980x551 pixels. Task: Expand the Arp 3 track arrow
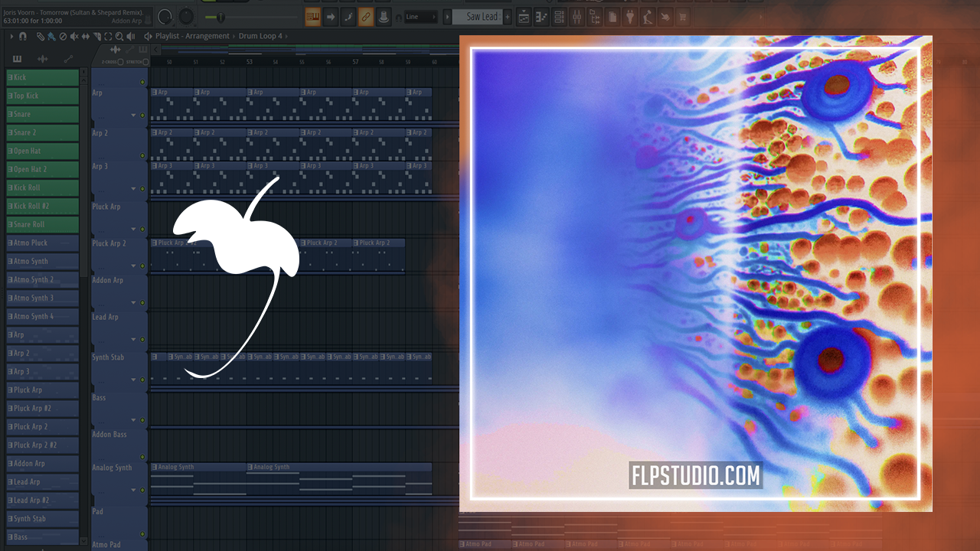[133, 189]
